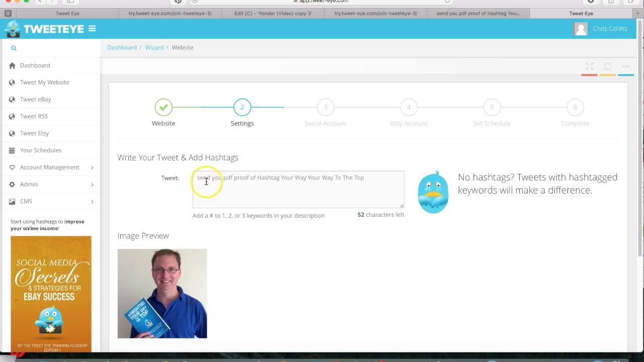Open Dashboard in the sidebar
Viewport: 644px width, 362px height.
pos(51,65)
